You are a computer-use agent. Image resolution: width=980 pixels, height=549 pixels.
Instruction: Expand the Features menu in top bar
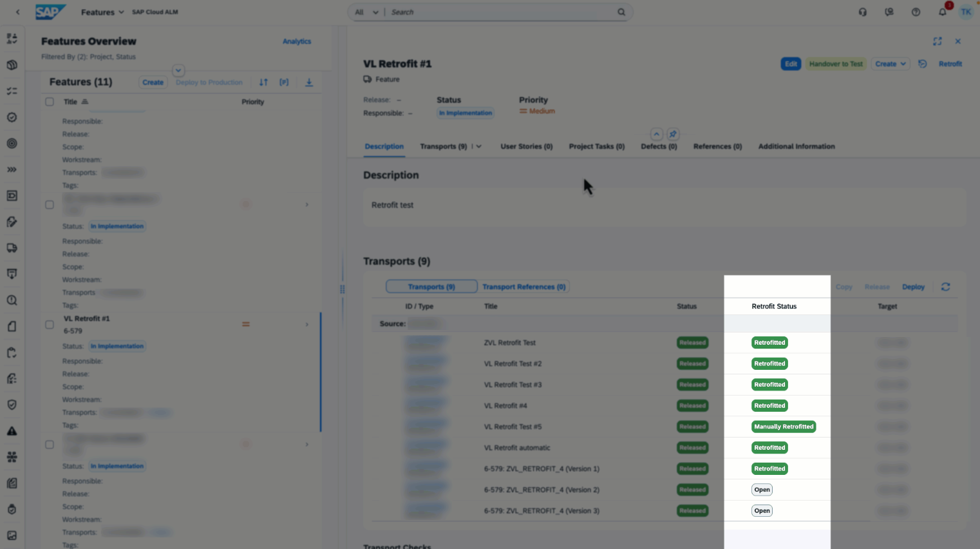point(102,12)
